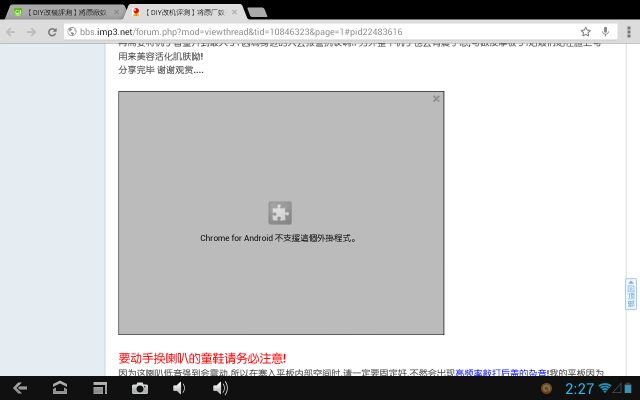The height and width of the screenshot is (400, 640).
Task: Tap the globe site info icon
Action: (x=72, y=31)
